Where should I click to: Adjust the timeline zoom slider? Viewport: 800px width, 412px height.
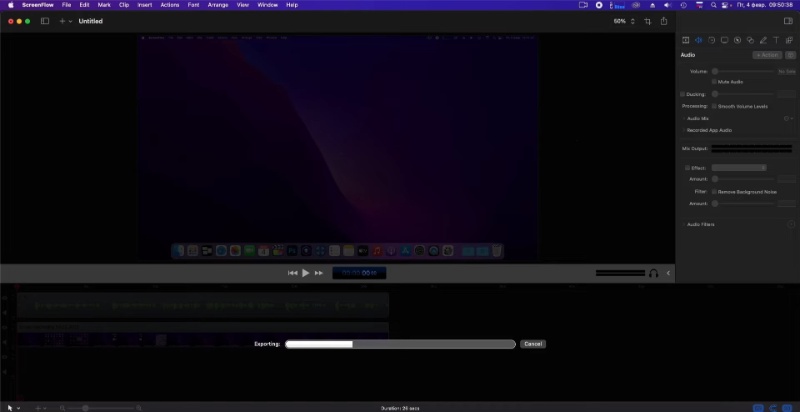[102, 408]
